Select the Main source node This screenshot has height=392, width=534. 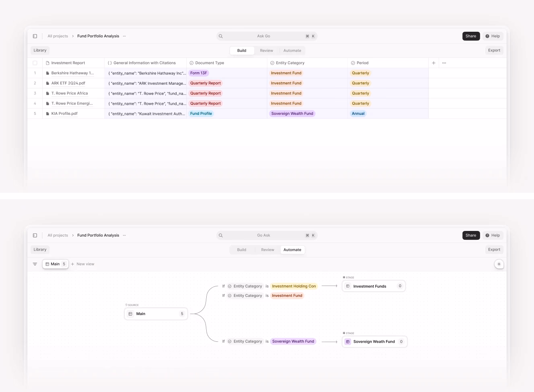(x=156, y=314)
